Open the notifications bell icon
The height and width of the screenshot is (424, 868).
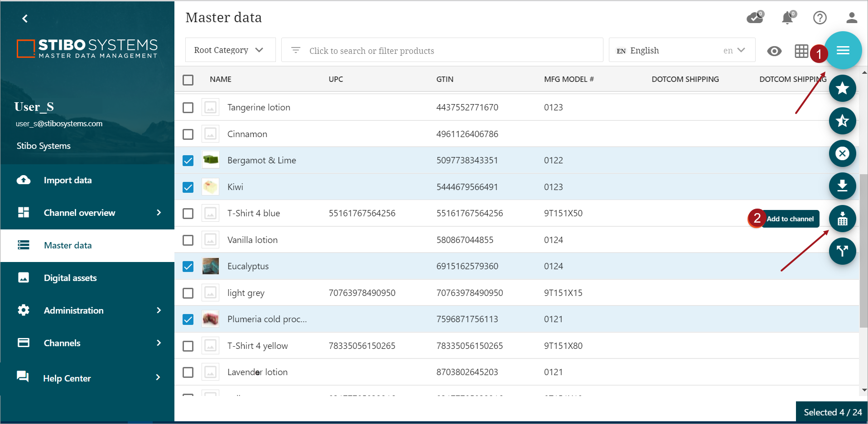point(788,18)
